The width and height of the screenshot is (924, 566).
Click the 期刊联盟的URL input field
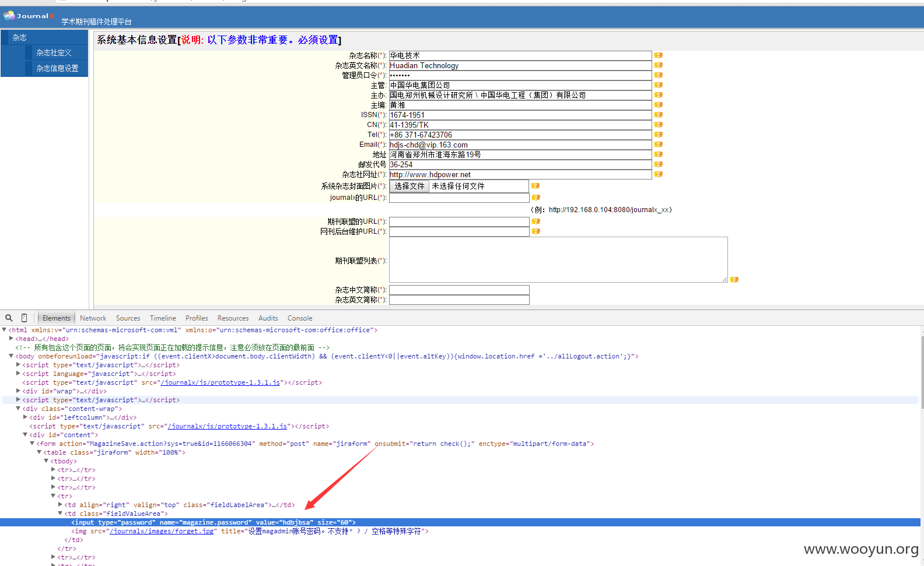[x=459, y=222]
